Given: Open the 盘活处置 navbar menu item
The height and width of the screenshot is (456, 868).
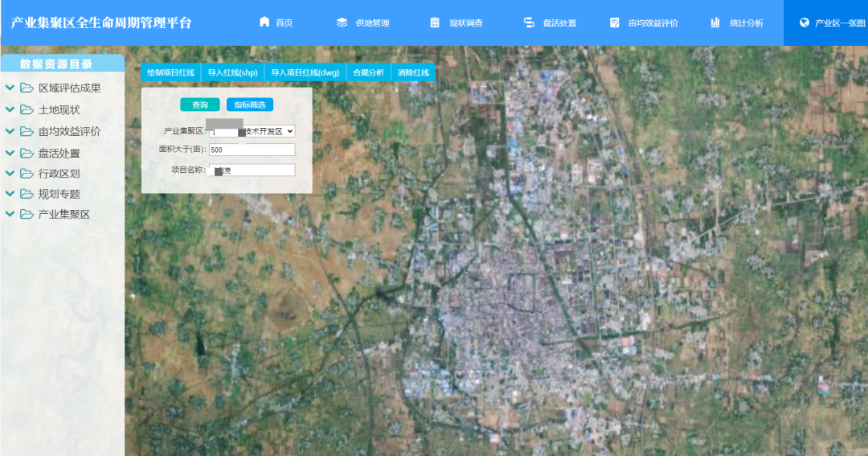Looking at the screenshot, I should [x=551, y=23].
